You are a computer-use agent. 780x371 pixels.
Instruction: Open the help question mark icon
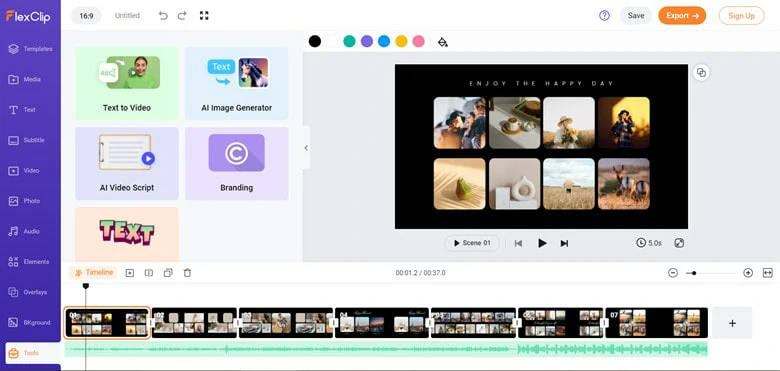tap(604, 15)
